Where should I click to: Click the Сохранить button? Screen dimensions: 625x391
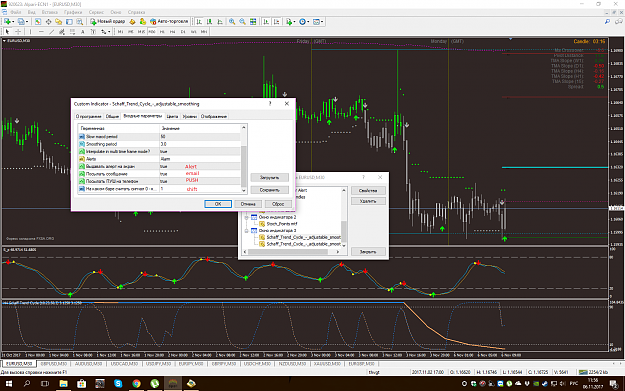click(269, 190)
